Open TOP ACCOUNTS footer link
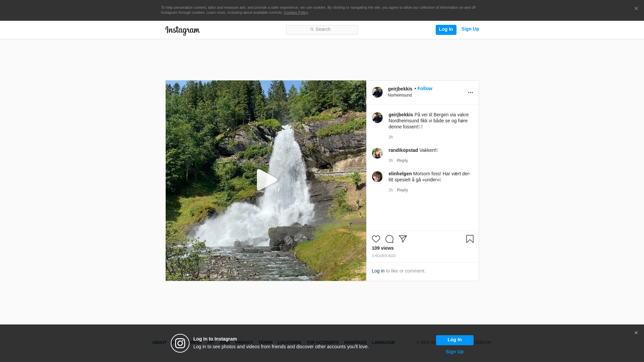This screenshot has height=362, width=644. [322, 343]
